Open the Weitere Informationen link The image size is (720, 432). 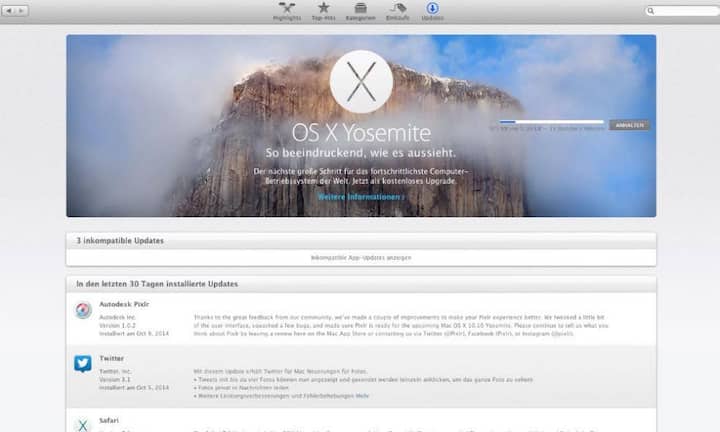tap(361, 197)
